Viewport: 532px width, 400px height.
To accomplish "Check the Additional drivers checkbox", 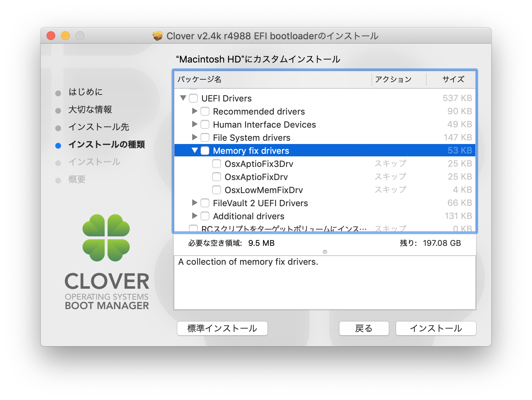I will point(205,216).
